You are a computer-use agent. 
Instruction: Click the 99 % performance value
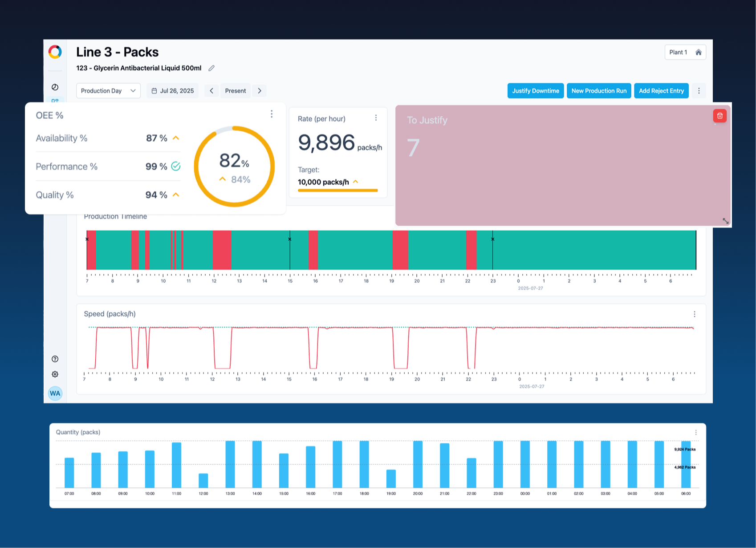click(x=156, y=166)
